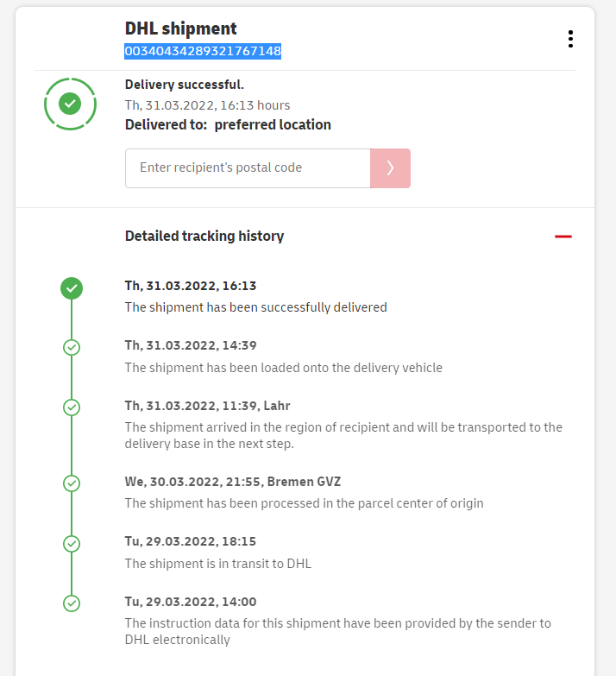This screenshot has height=676, width=616.
Task: Select the 31.03.2022, 11:39, Lahr timestamp
Action: click(x=208, y=406)
